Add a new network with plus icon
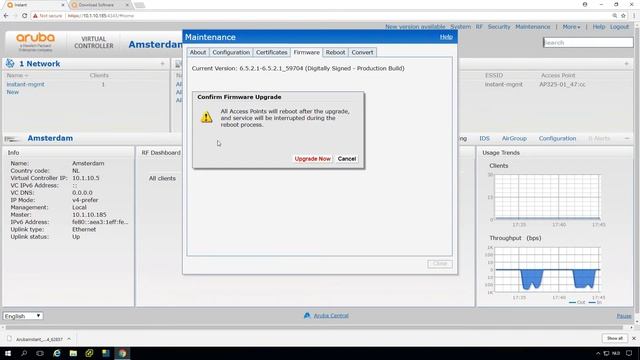Screen dimensions: 640x360 [162, 64]
